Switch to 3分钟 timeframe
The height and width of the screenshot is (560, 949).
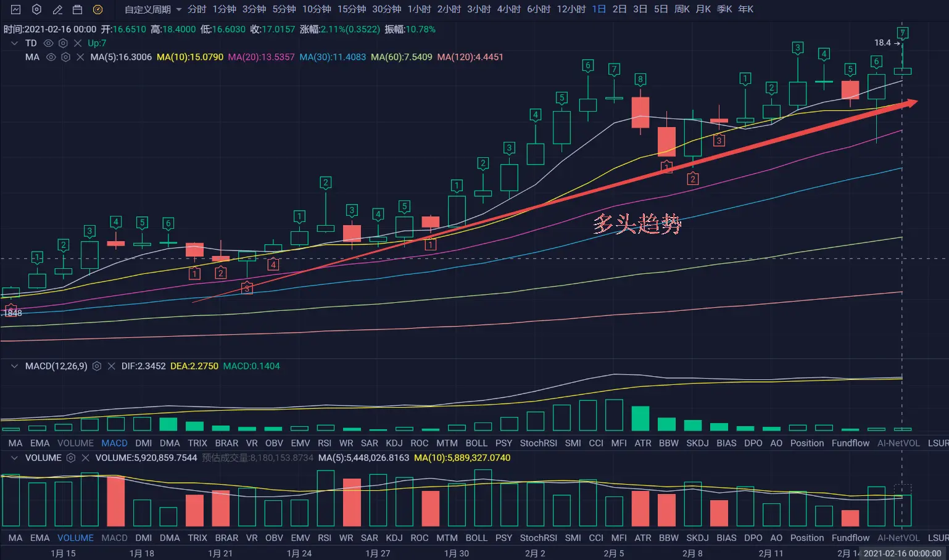[x=254, y=9]
